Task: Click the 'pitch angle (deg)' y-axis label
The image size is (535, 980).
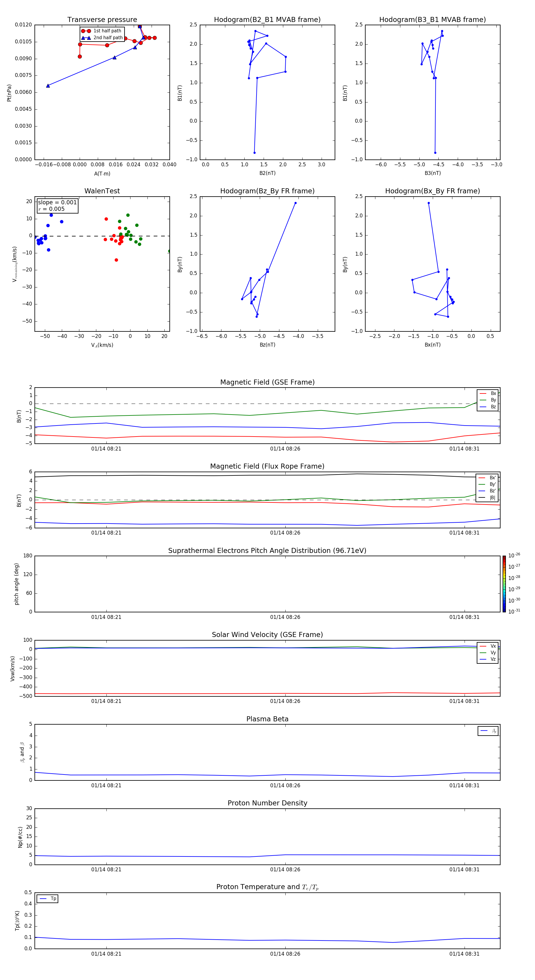Action: pos(16,584)
